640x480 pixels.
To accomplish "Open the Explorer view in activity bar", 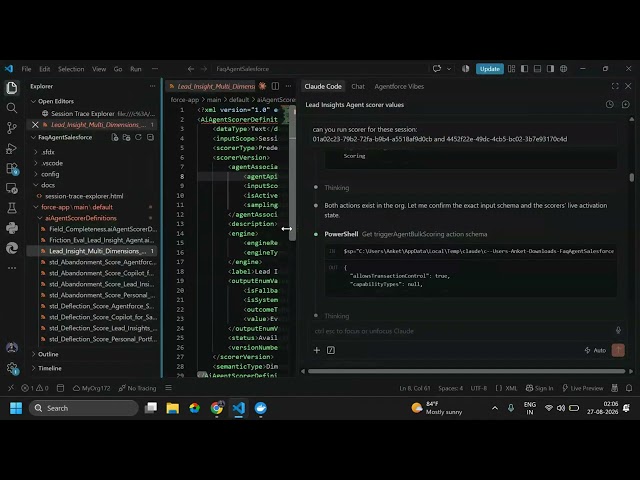I will point(12,88).
